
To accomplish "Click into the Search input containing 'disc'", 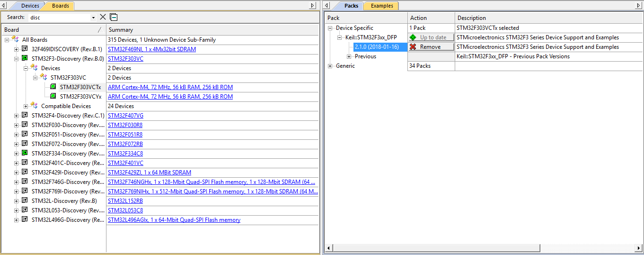I will point(59,18).
